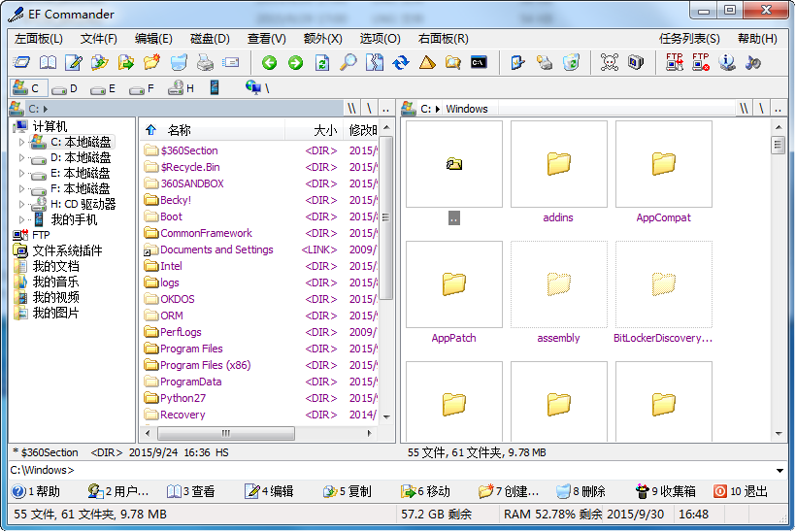
Task: Open the 任务列表(S) menu
Action: (689, 39)
